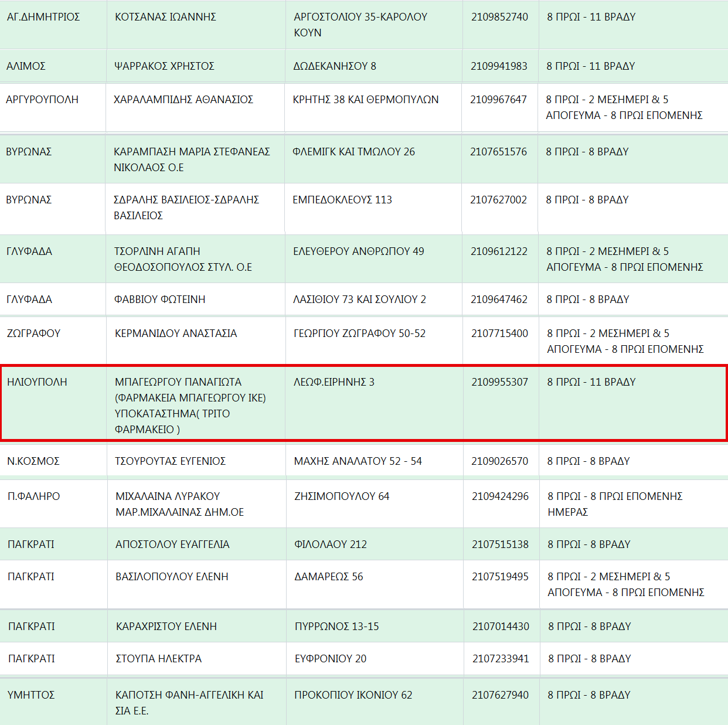Image resolution: width=728 pixels, height=725 pixels.
Task: Click phone number 2107651576
Action: pyautogui.click(x=498, y=152)
